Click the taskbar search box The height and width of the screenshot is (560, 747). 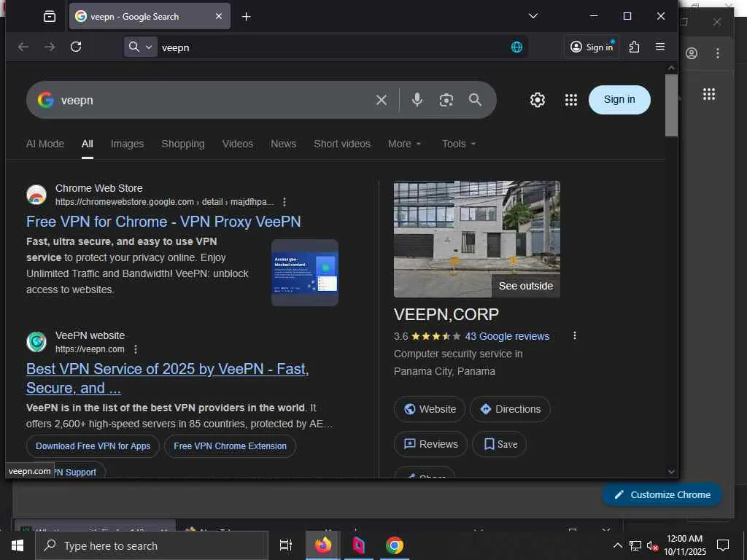tap(152, 545)
